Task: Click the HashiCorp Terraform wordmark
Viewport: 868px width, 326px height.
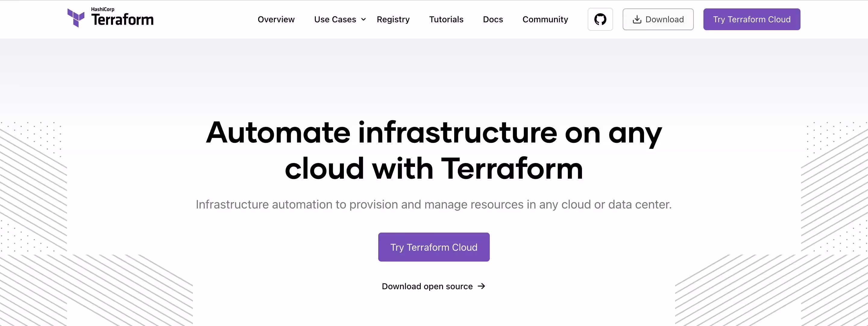Action: tap(123, 20)
